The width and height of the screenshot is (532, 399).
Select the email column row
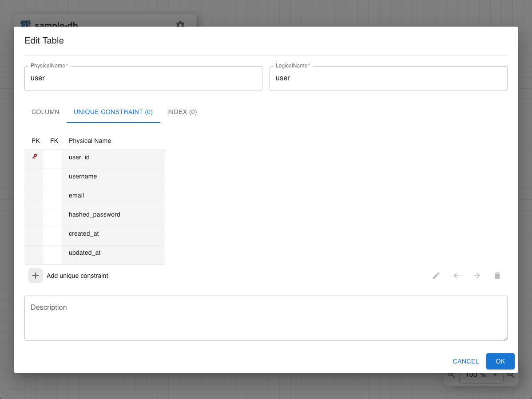95,198
